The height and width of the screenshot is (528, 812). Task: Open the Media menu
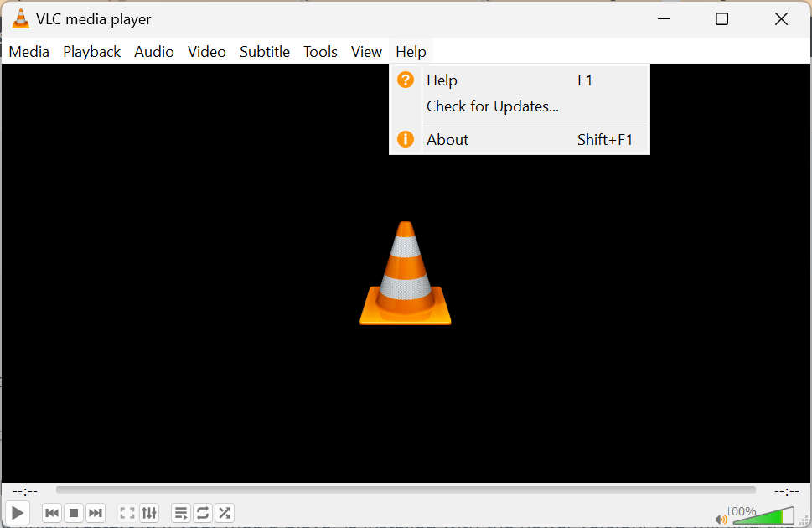pyautogui.click(x=28, y=51)
